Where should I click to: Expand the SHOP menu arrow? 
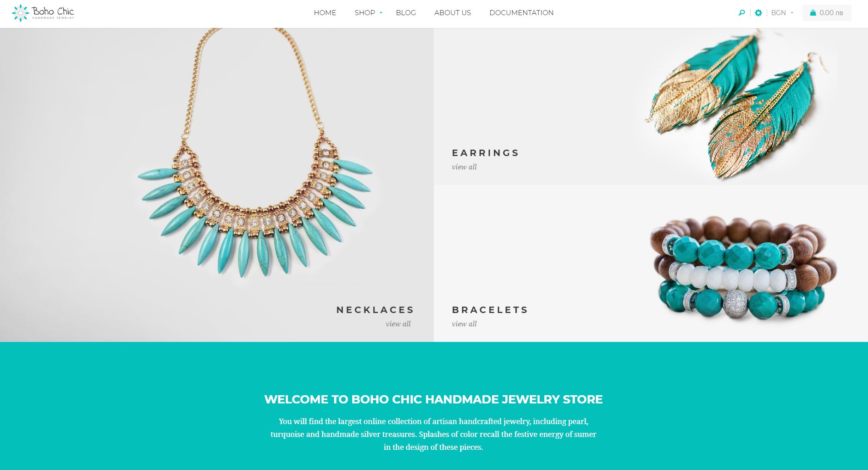click(381, 13)
